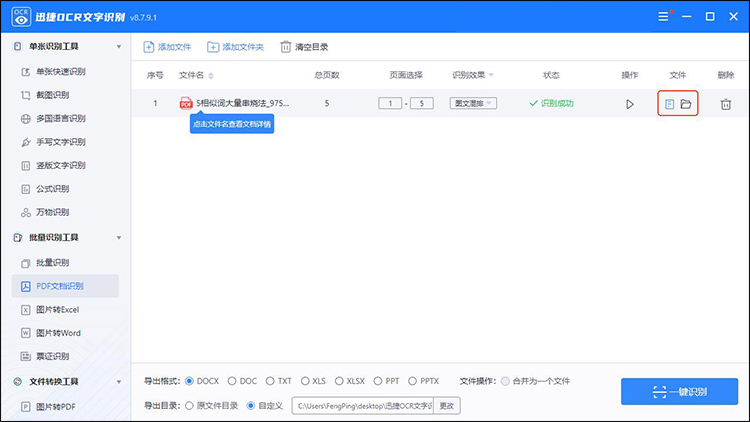Click 添加文件 button label
The width and height of the screenshot is (750, 422).
coord(175,47)
